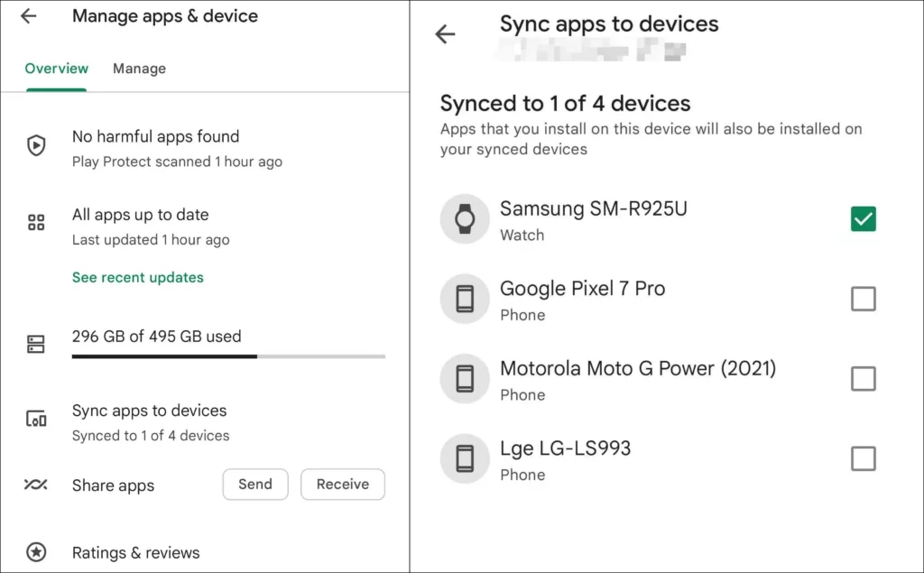Select the Motorola Moto G Power (2021) name
Screen dimensions: 924x573
click(x=638, y=368)
